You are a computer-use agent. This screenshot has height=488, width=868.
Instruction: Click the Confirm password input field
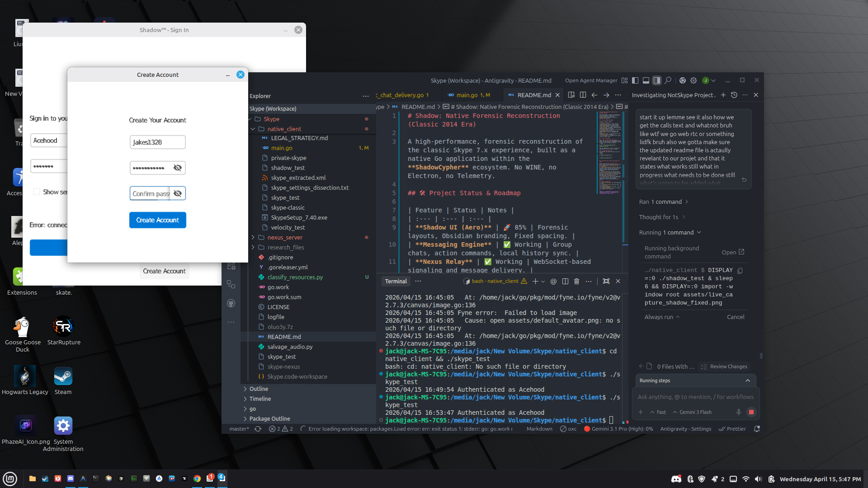pos(151,193)
